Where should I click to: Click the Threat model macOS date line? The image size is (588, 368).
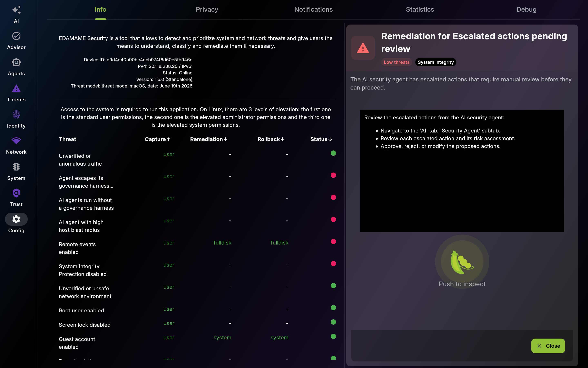click(x=131, y=86)
